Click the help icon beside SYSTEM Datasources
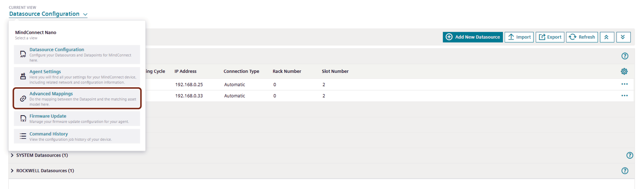Screen dimensions: 644x189 630,155
